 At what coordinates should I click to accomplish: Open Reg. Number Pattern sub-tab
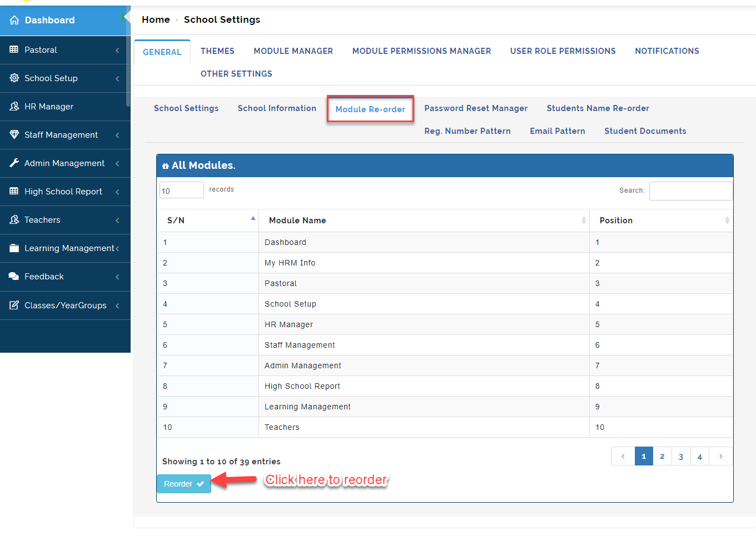coord(467,131)
